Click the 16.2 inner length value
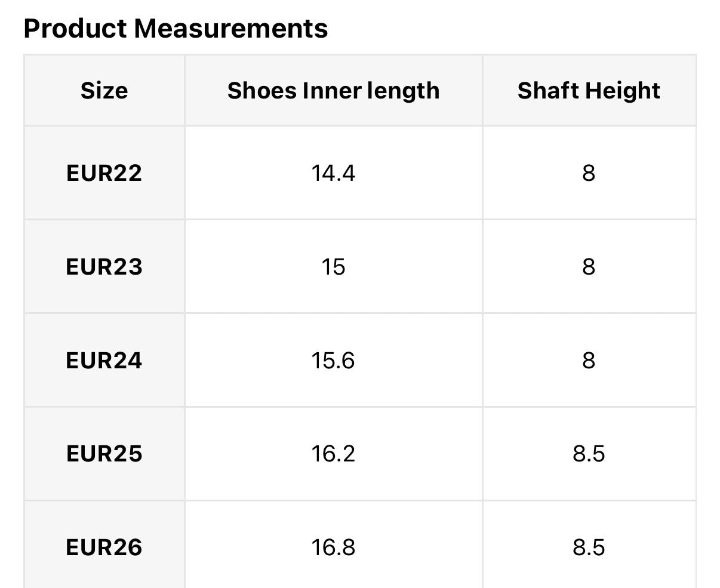This screenshot has width=720, height=588. [x=333, y=454]
